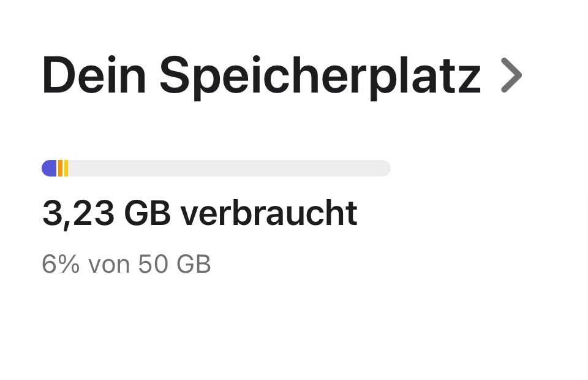Click the "3,23 GB verbraucht" label
The image size is (588, 380).
pos(199,213)
